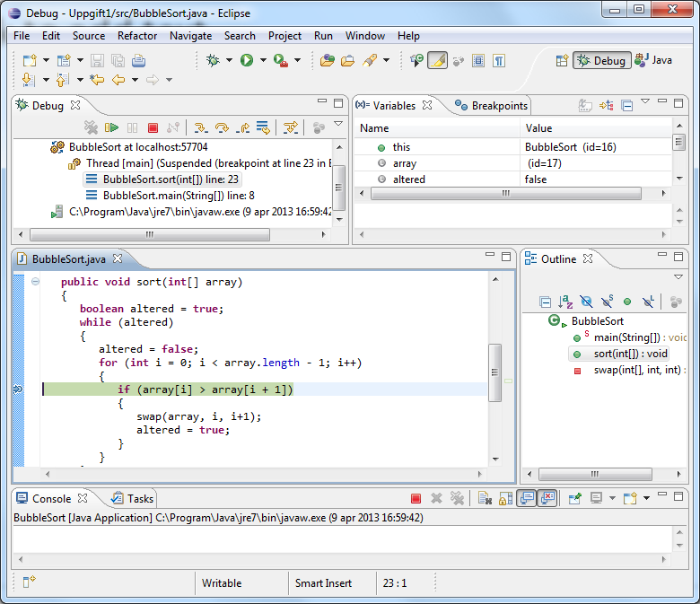Click Step Over in Debug toolbar
This screenshot has height=604, width=700.
tap(222, 128)
